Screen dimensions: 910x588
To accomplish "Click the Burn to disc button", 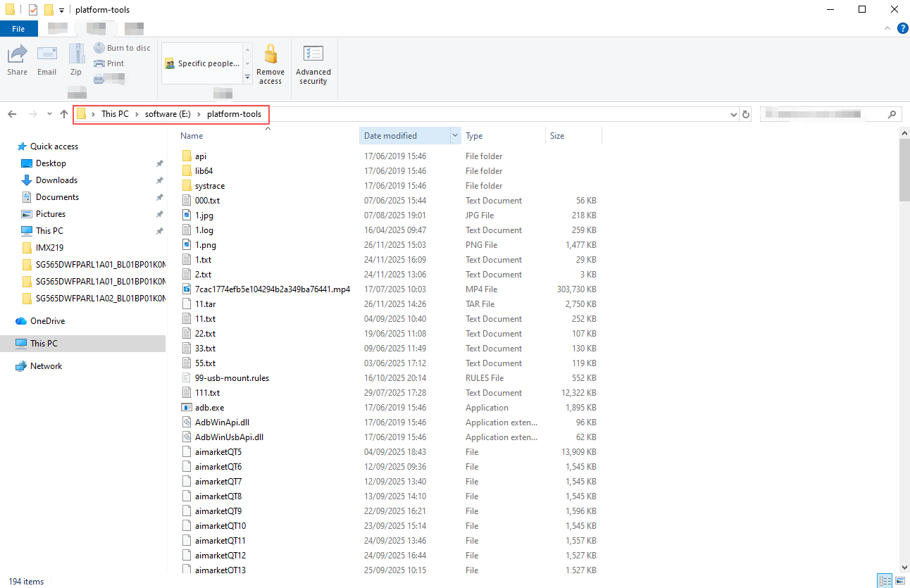I will (122, 48).
